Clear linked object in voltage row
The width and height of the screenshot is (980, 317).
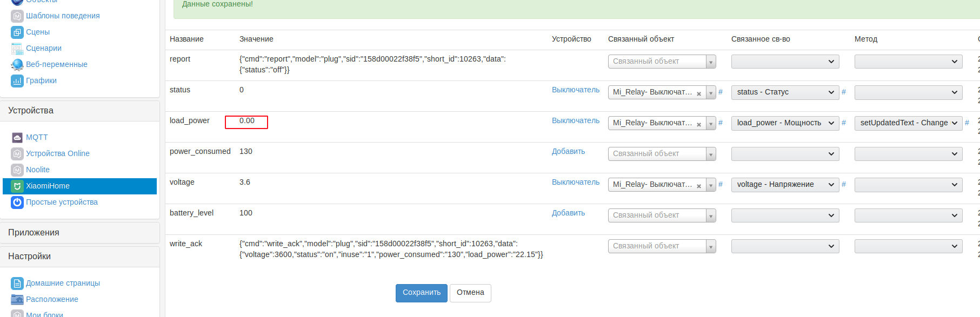699,186
